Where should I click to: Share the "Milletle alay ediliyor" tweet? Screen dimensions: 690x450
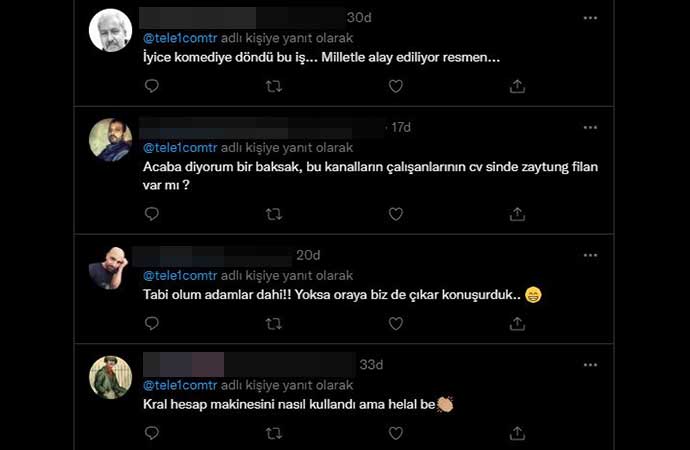517,86
